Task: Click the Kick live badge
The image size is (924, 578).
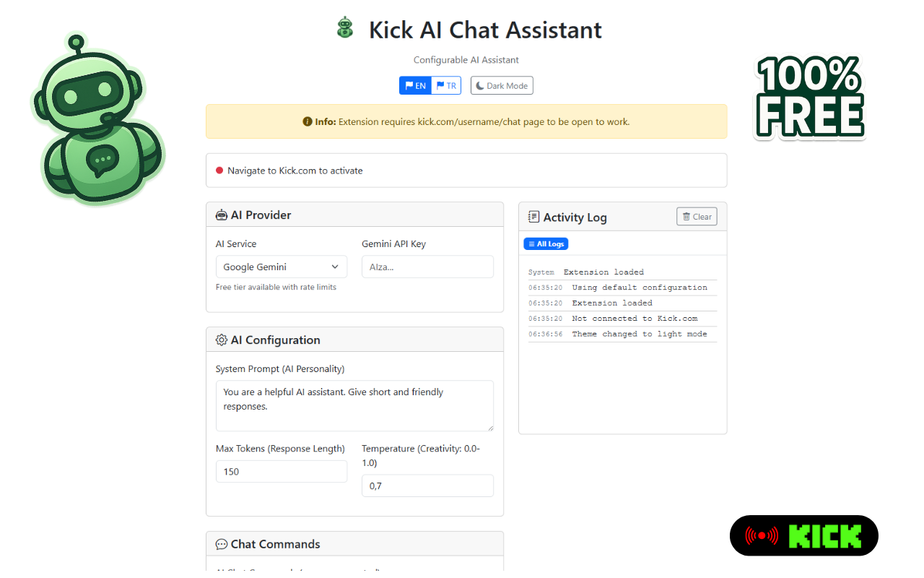Action: (803, 535)
